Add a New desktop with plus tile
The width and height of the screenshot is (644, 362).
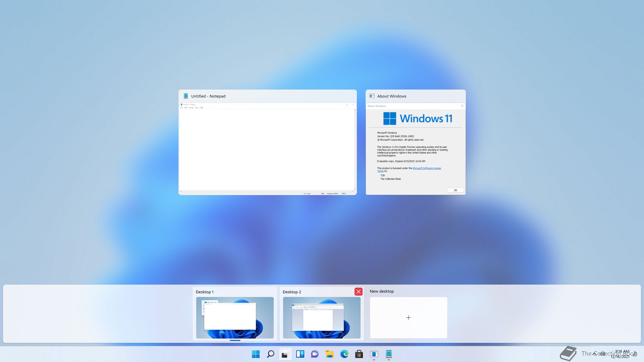point(409,317)
